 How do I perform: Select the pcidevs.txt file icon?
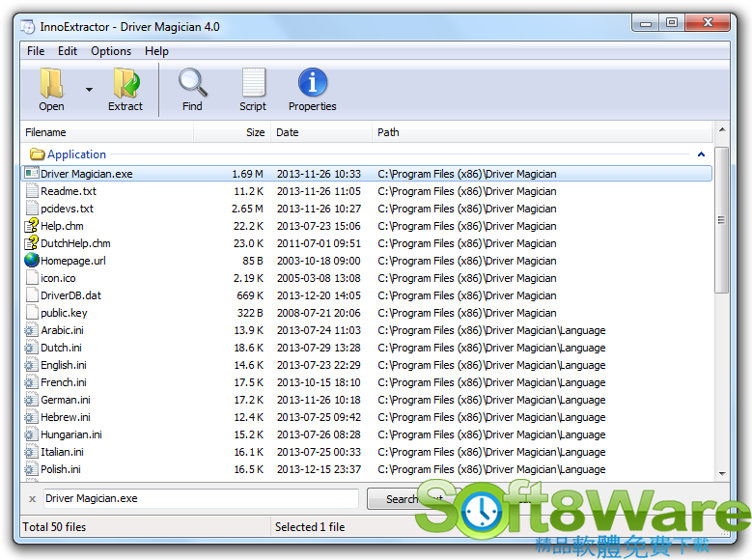tap(32, 209)
